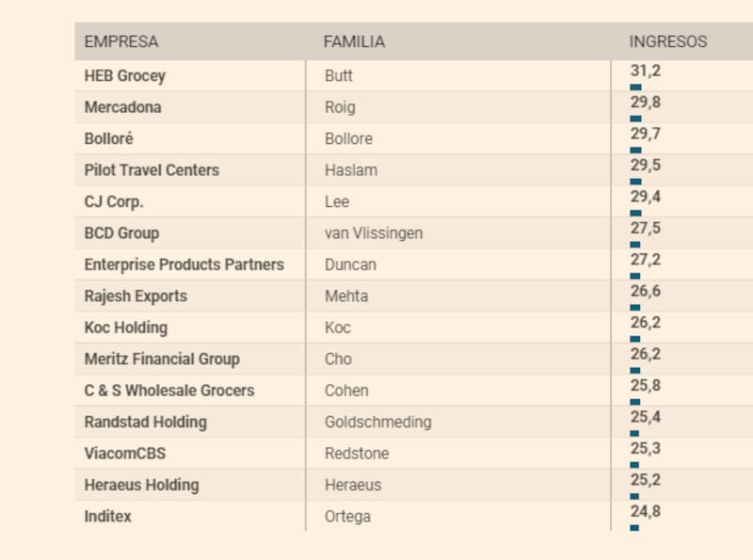753x560 pixels.
Task: Click the FAMILIA column header
Action: click(x=354, y=41)
